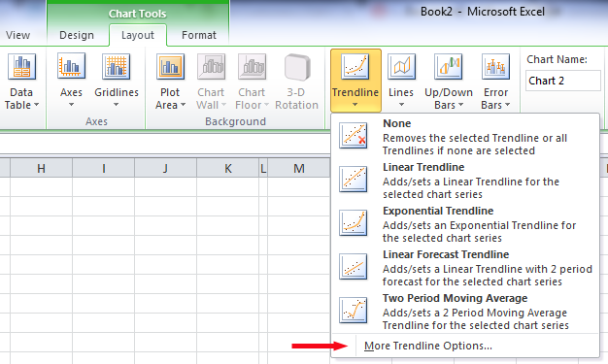The image size is (608, 364).
Task: Open the Axes ribbon button
Action: tap(71, 81)
